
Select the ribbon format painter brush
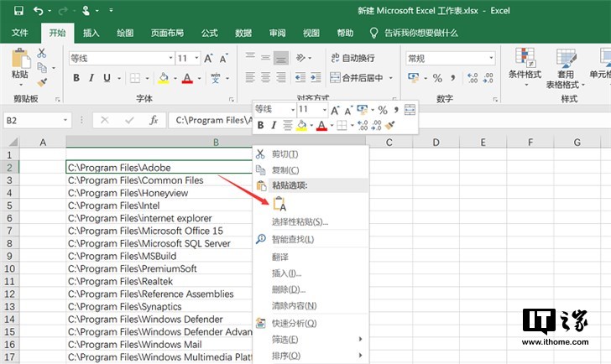click(x=42, y=82)
